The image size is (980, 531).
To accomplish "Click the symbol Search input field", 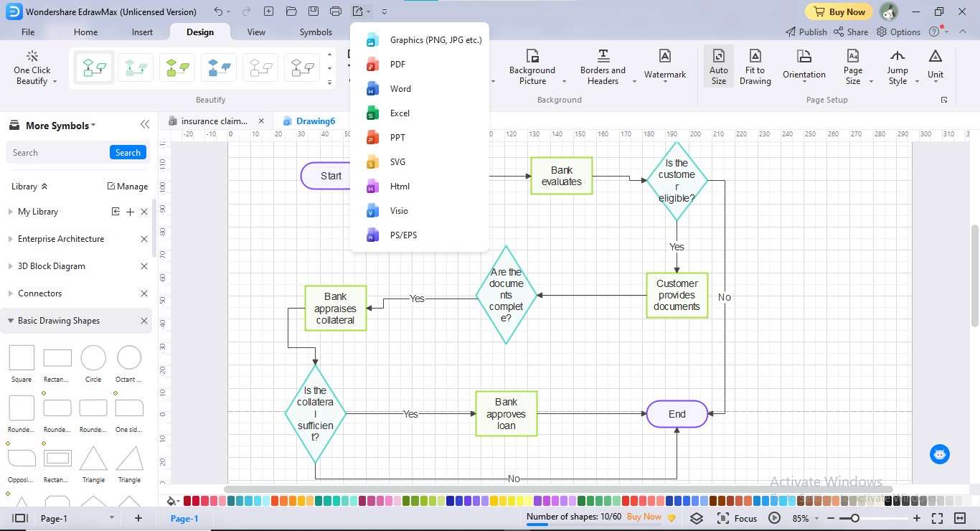I will coord(58,153).
